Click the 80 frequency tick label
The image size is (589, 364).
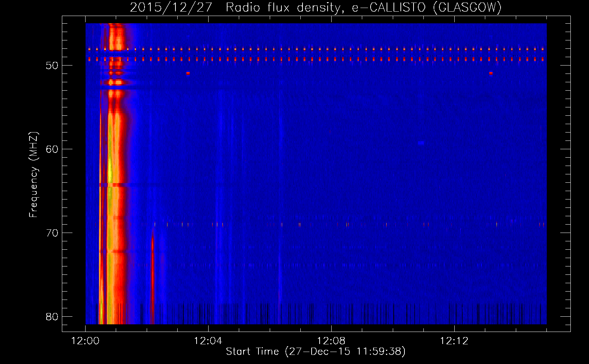pos(52,317)
